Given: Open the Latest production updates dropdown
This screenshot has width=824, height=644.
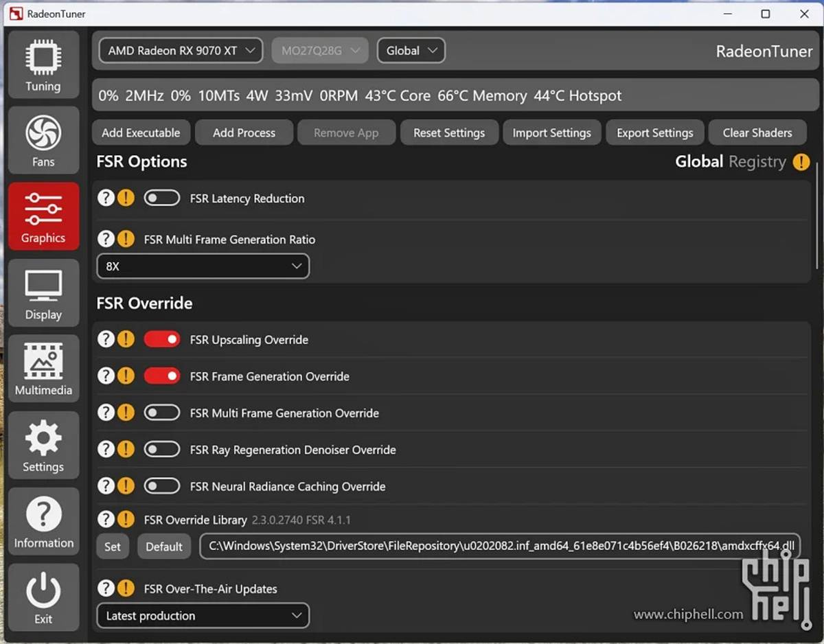Looking at the screenshot, I should (x=203, y=616).
